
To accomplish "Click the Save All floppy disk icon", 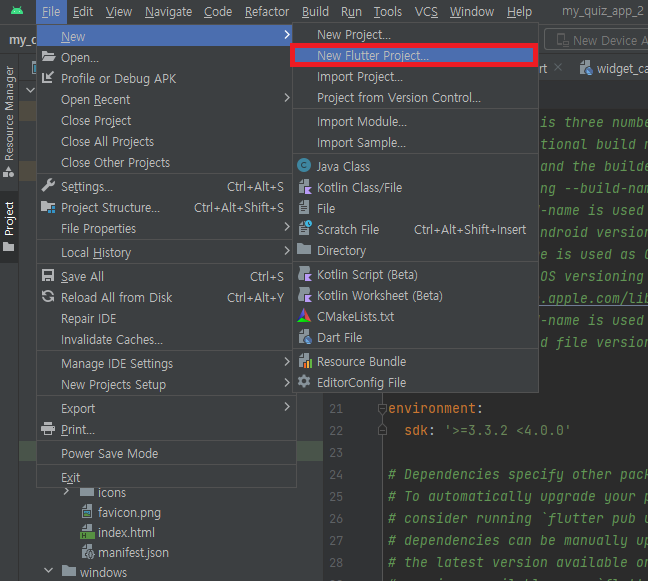I will [x=48, y=275].
